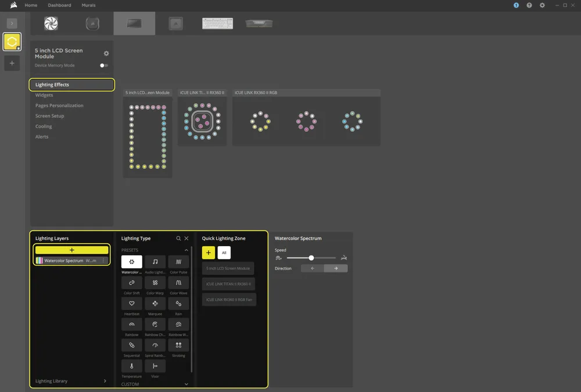This screenshot has height=392, width=581.
Task: Select the yellow profile icon in sidebar
Action: pyautogui.click(x=12, y=41)
